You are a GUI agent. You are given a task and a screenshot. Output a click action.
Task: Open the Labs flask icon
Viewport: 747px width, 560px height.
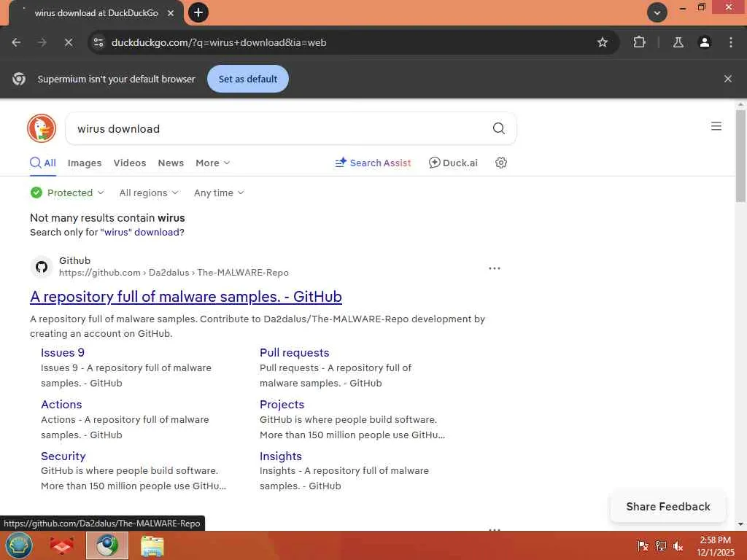tap(678, 42)
